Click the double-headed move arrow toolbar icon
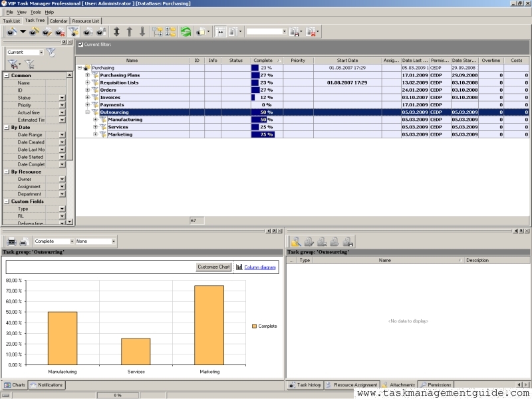The height and width of the screenshot is (399, 532). click(x=117, y=31)
